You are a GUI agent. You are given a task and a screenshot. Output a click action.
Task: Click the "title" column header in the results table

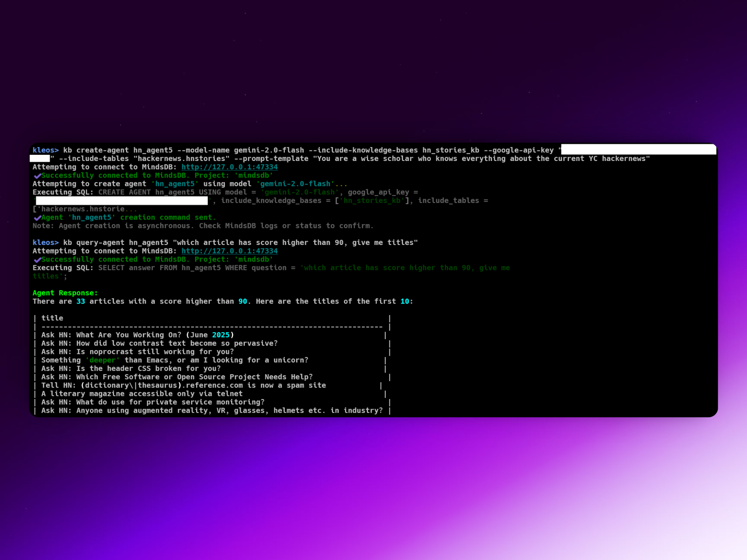click(x=52, y=318)
